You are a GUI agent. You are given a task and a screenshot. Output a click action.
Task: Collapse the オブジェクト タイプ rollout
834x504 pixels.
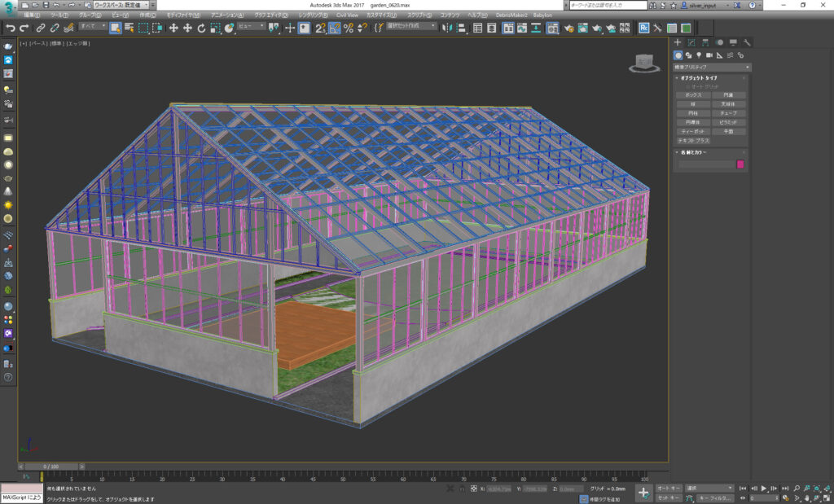click(700, 77)
